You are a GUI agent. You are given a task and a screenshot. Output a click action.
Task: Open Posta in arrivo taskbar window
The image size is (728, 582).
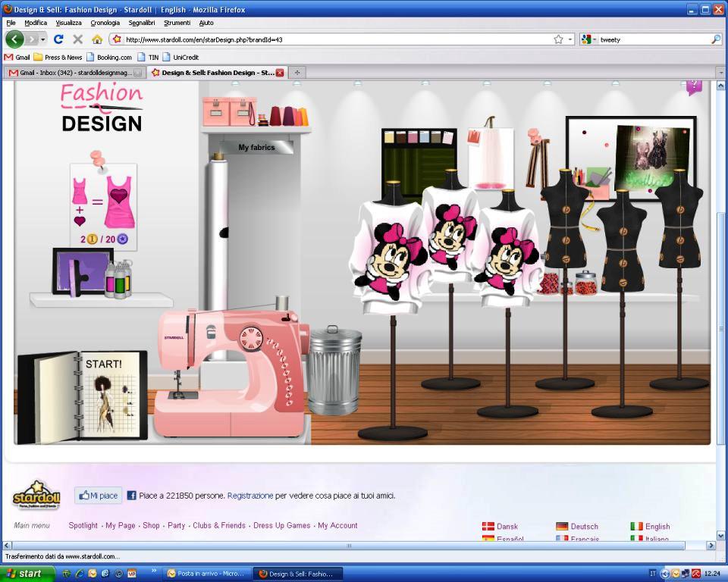coord(207,574)
